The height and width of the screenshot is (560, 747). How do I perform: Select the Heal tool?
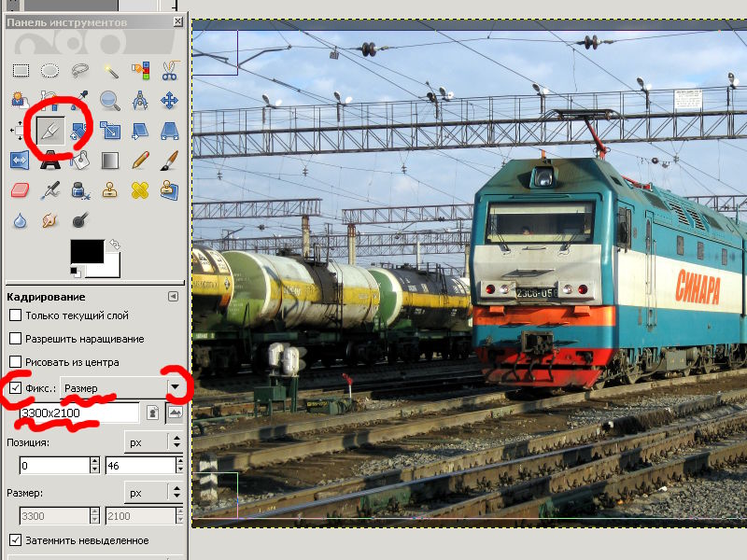[140, 190]
